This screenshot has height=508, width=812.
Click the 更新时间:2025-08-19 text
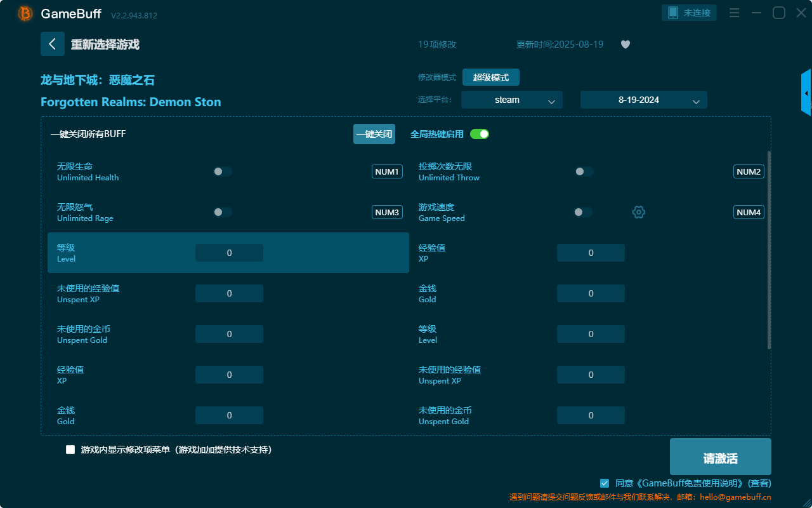pos(560,44)
